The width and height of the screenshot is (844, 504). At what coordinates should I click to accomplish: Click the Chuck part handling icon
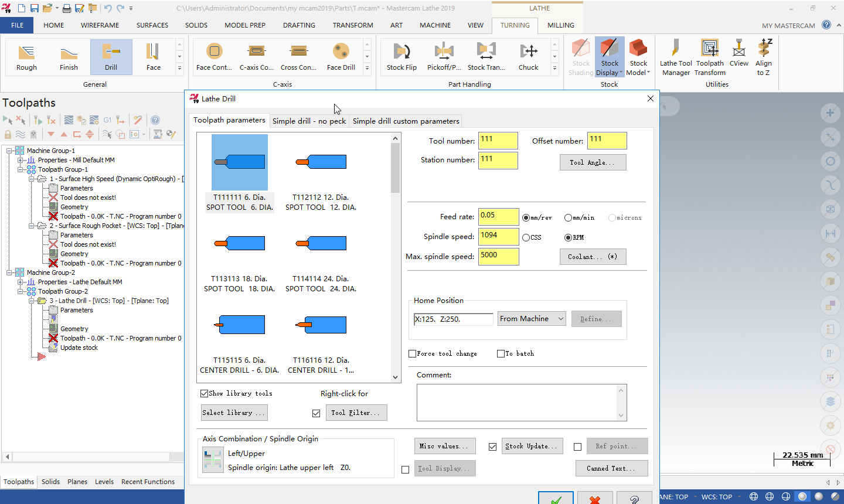[x=529, y=57]
